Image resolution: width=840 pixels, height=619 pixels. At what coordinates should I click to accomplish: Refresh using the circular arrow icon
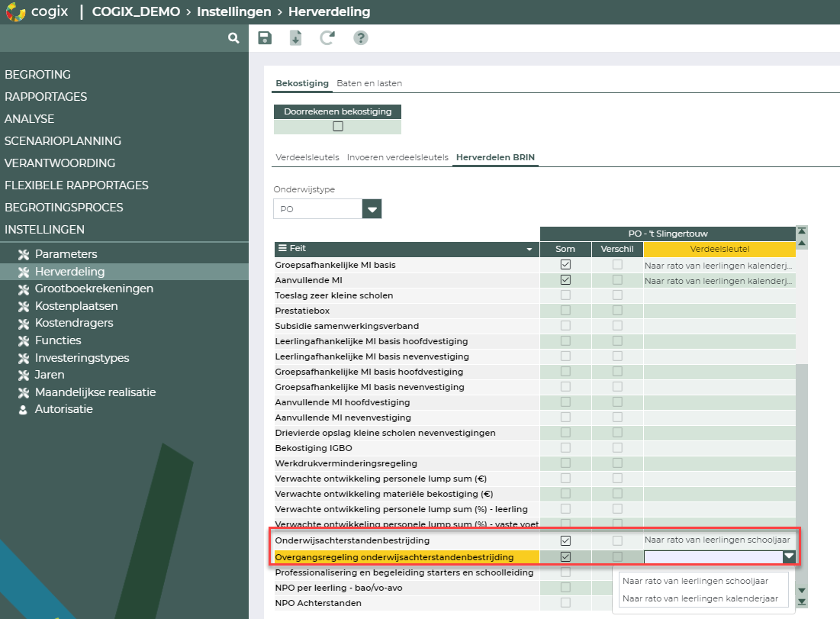[327, 38]
